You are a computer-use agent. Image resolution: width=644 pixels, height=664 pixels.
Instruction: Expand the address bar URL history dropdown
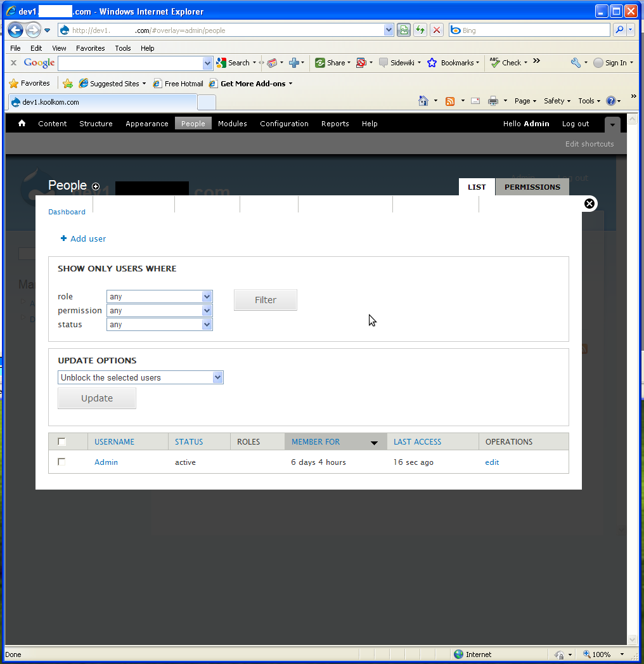[389, 30]
